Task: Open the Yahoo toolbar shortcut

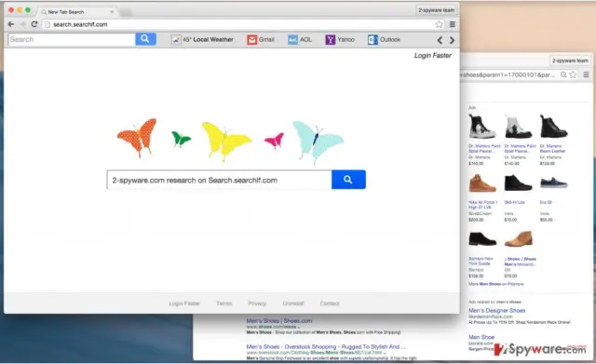Action: (340, 39)
